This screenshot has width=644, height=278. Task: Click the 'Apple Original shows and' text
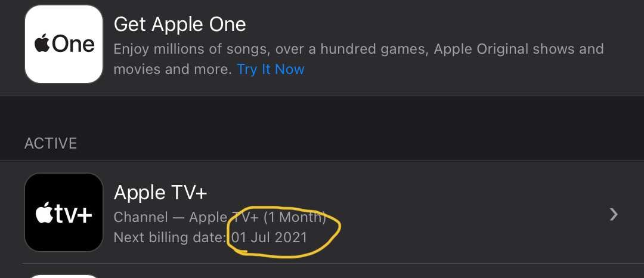coord(519,49)
